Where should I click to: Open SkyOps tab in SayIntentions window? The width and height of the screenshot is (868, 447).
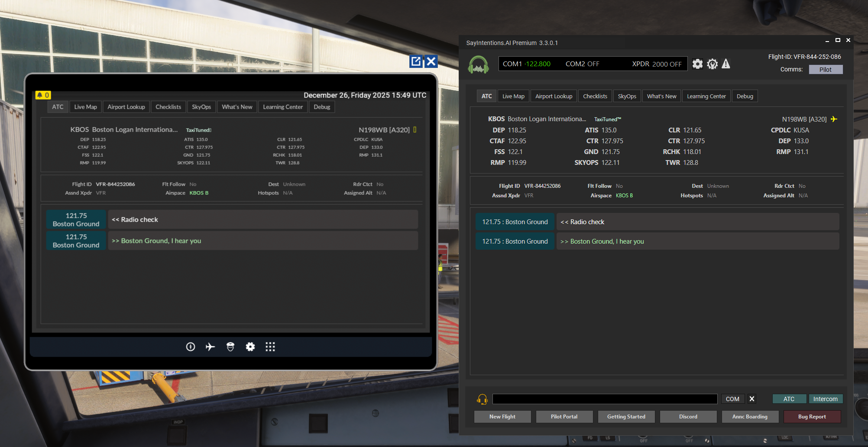pyautogui.click(x=627, y=96)
